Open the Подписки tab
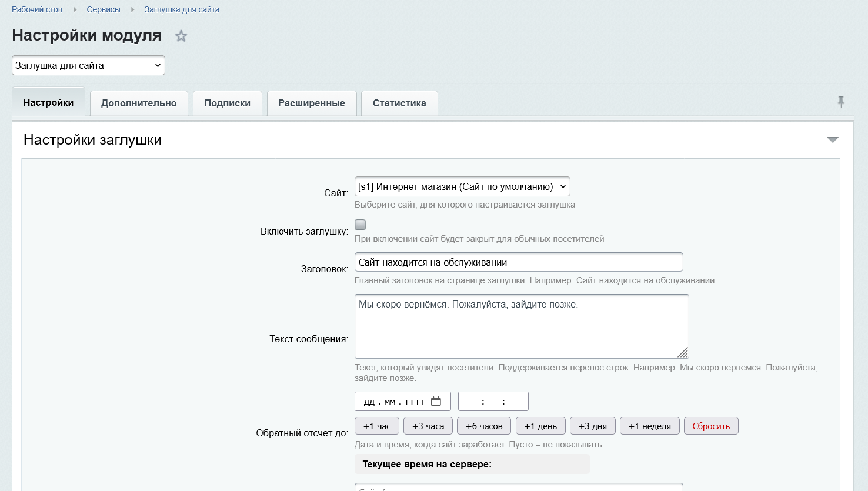 tap(228, 103)
